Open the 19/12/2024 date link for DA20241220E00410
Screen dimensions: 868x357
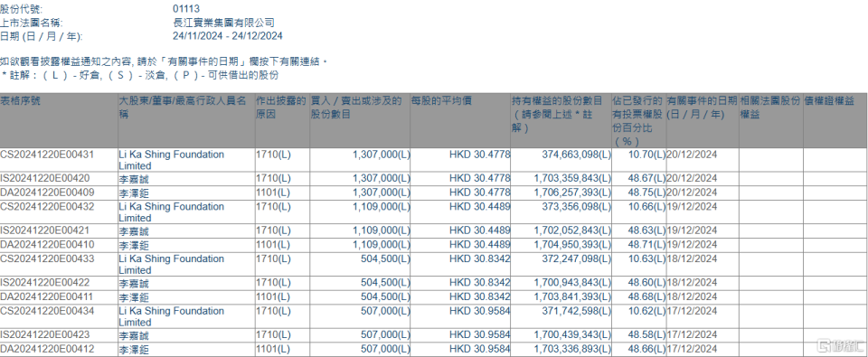693,245
